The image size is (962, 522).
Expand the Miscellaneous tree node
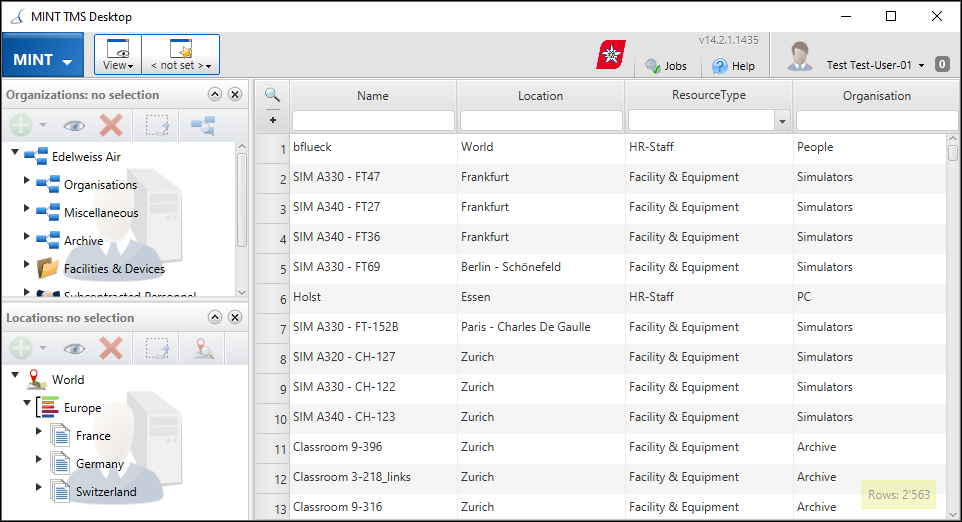pyautogui.click(x=26, y=208)
